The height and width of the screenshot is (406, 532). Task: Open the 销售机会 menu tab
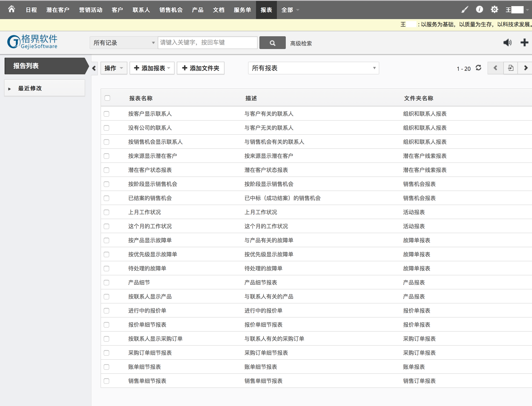point(171,10)
